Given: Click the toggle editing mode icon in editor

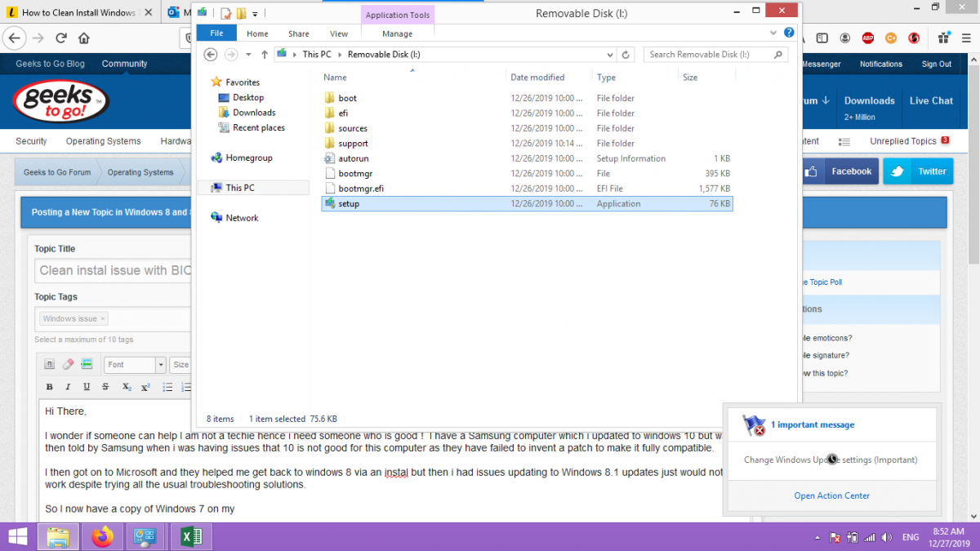Looking at the screenshot, I should [x=49, y=365].
